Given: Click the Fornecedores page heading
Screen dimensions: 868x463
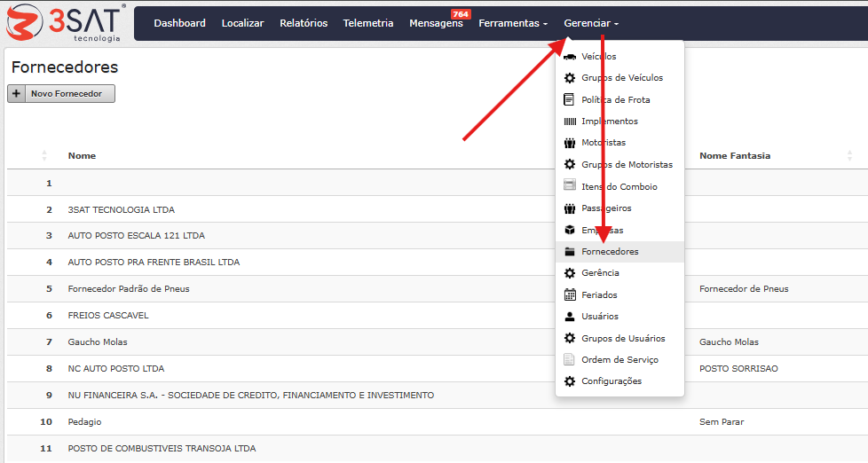Looking at the screenshot, I should pyautogui.click(x=65, y=67).
